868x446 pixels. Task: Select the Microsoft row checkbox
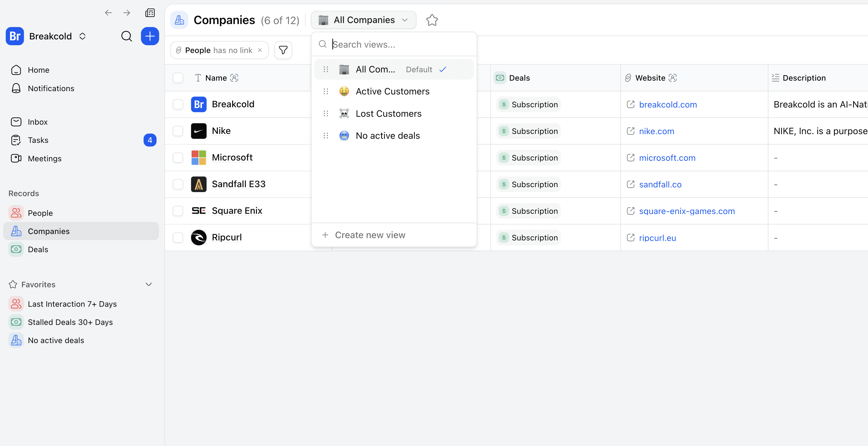178,158
